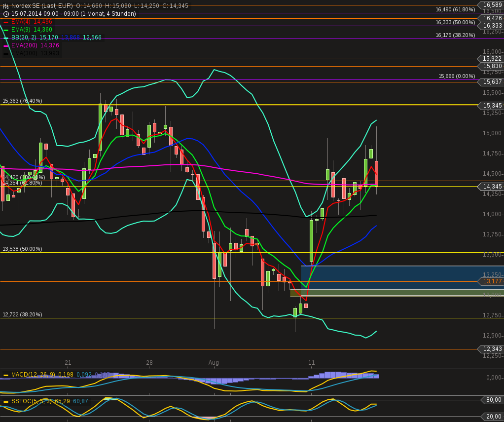
Task: Click the 15,000 price axis tick
Action: point(493,133)
